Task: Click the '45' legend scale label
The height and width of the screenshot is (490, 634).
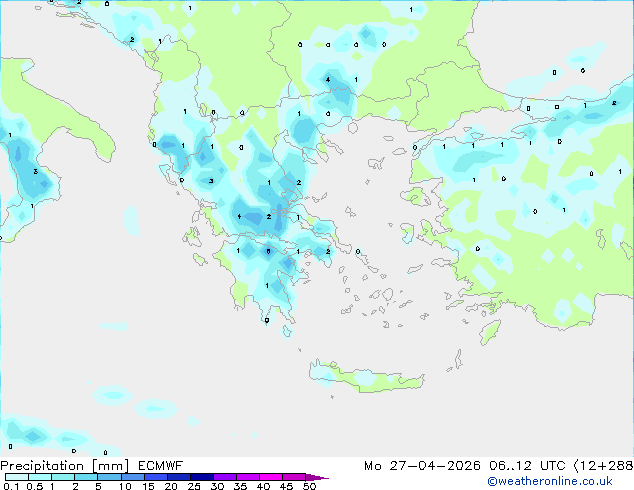Action: [286, 486]
